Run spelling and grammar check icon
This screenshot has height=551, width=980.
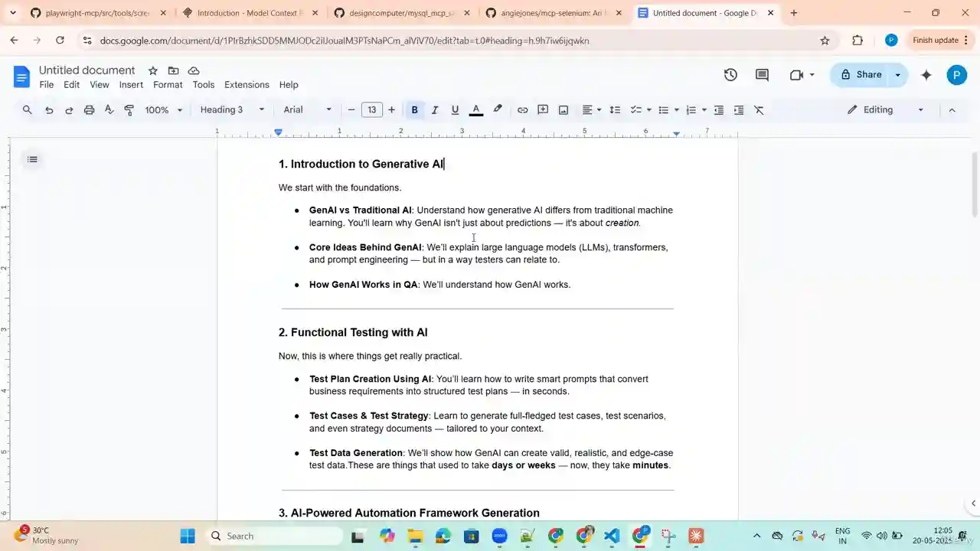pyautogui.click(x=109, y=110)
